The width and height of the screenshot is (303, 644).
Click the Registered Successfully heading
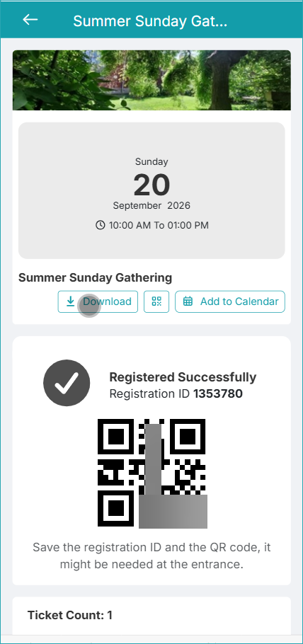183,377
